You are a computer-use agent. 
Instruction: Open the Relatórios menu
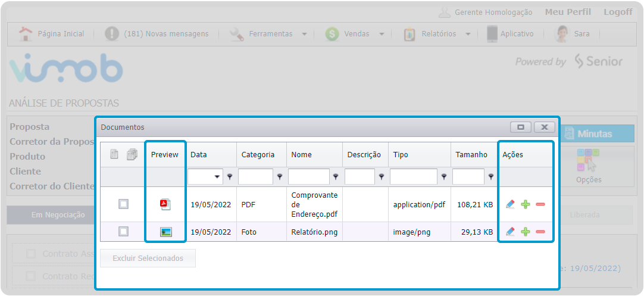click(439, 34)
